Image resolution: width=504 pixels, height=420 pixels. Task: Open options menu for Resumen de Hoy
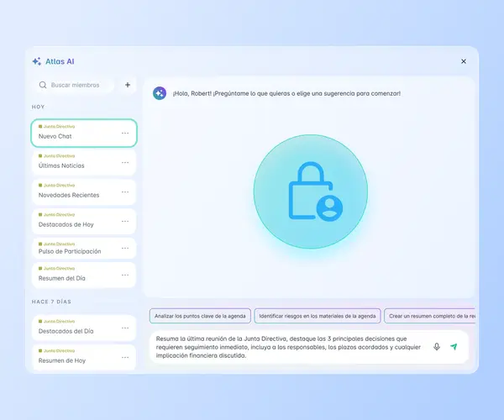coord(125,358)
